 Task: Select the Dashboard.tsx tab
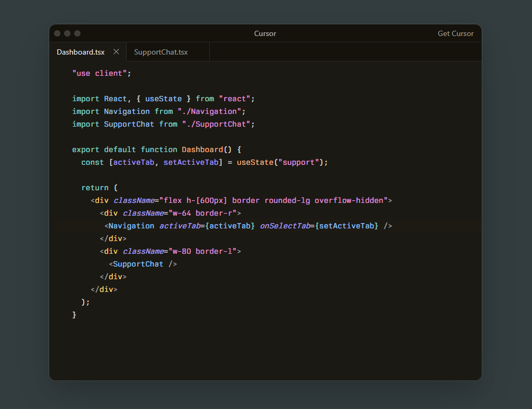[81, 52]
